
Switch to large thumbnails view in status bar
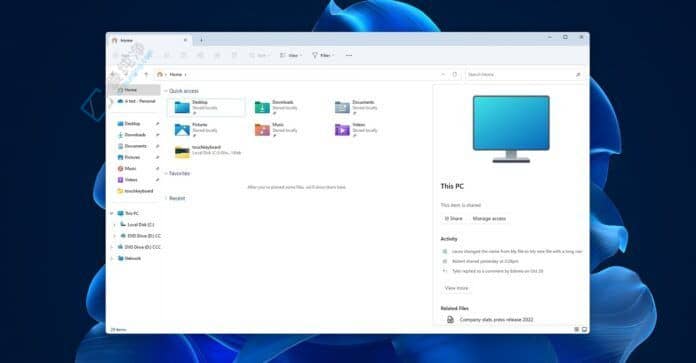coord(585,329)
